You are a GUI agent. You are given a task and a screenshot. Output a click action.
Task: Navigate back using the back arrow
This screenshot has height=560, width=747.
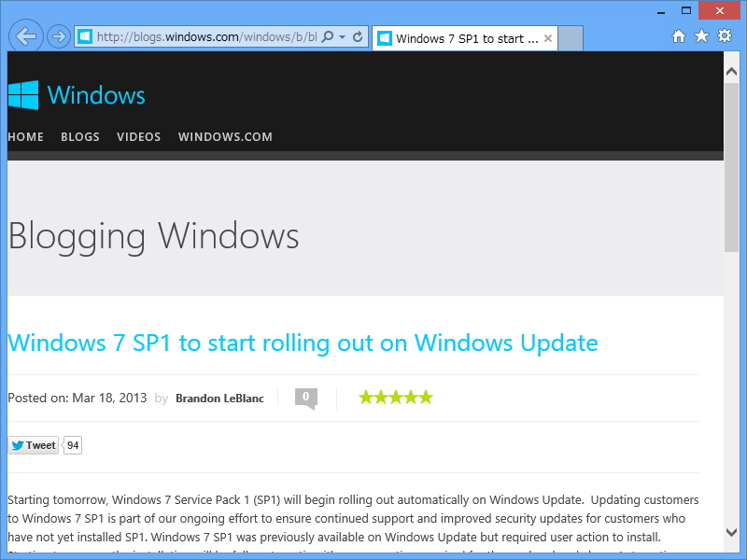click(25, 35)
